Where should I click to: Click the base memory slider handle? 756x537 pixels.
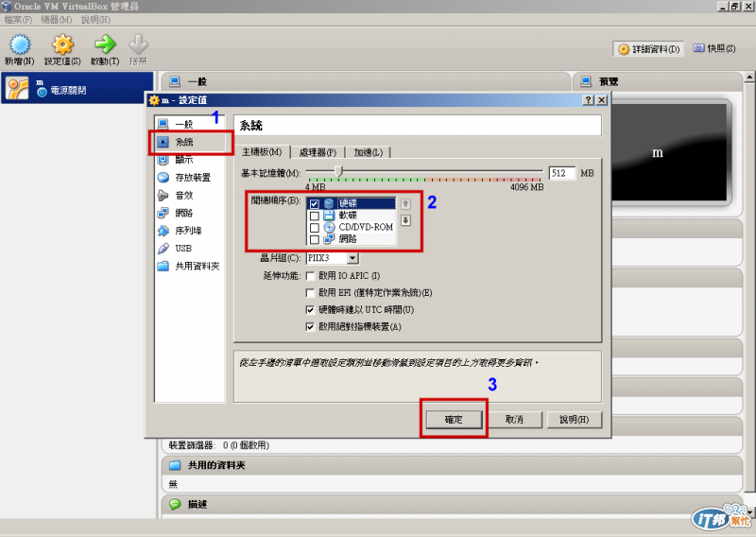[339, 171]
